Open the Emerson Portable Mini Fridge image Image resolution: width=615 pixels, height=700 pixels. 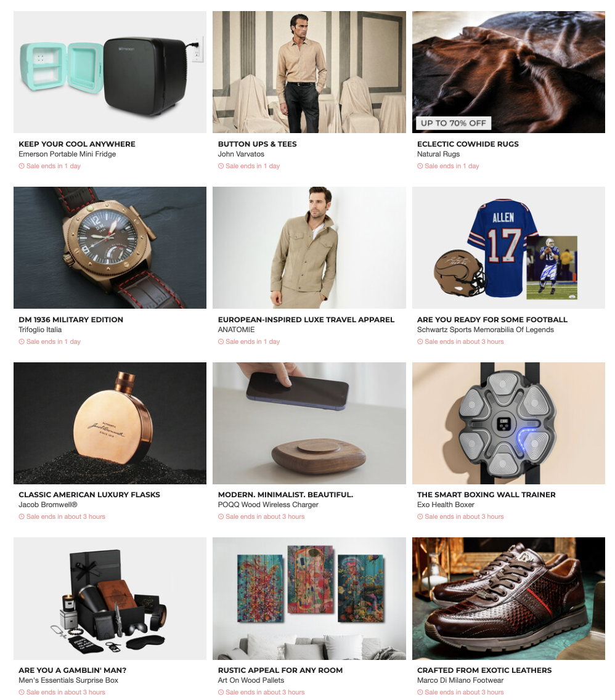pos(110,72)
